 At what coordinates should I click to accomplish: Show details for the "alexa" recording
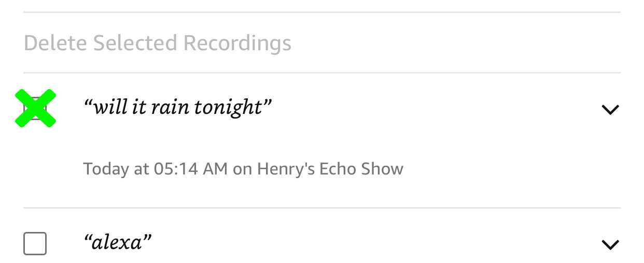610,244
